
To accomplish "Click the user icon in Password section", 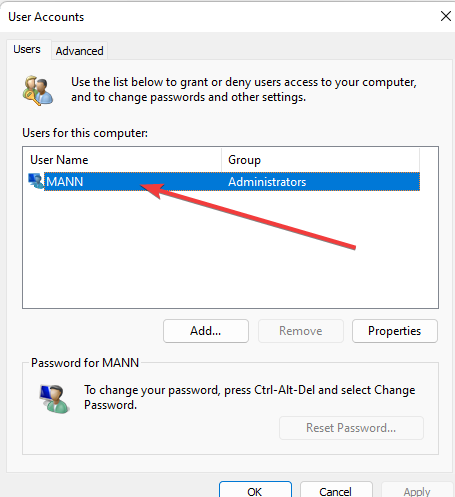I will (54, 399).
